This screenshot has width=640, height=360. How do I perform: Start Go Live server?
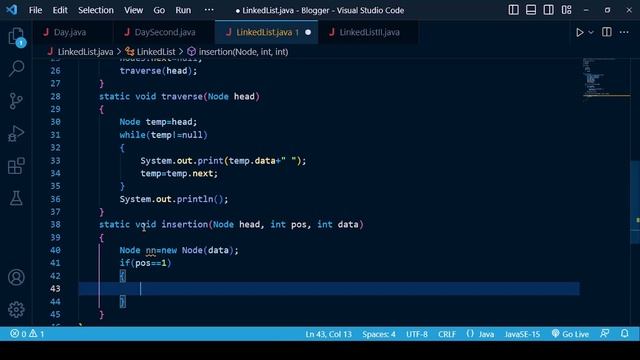coord(570,334)
